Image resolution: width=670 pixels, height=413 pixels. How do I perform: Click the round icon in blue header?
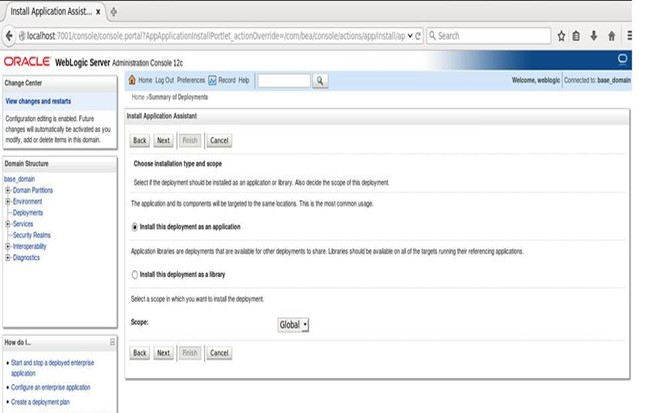(x=622, y=58)
